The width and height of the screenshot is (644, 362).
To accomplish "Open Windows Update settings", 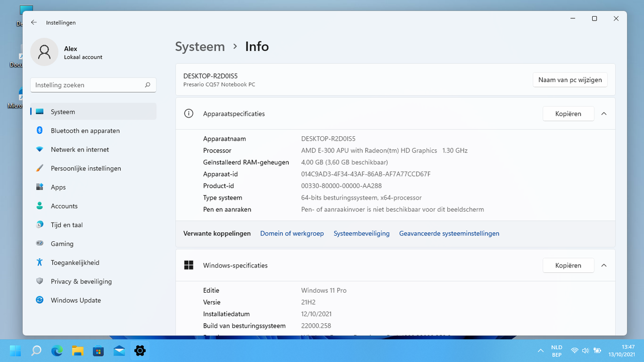I will (x=93, y=300).
